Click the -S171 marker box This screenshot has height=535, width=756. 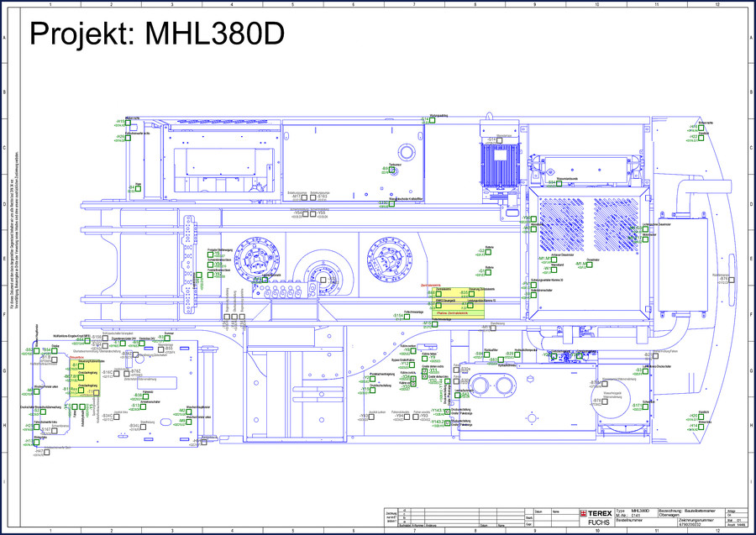[646, 406]
